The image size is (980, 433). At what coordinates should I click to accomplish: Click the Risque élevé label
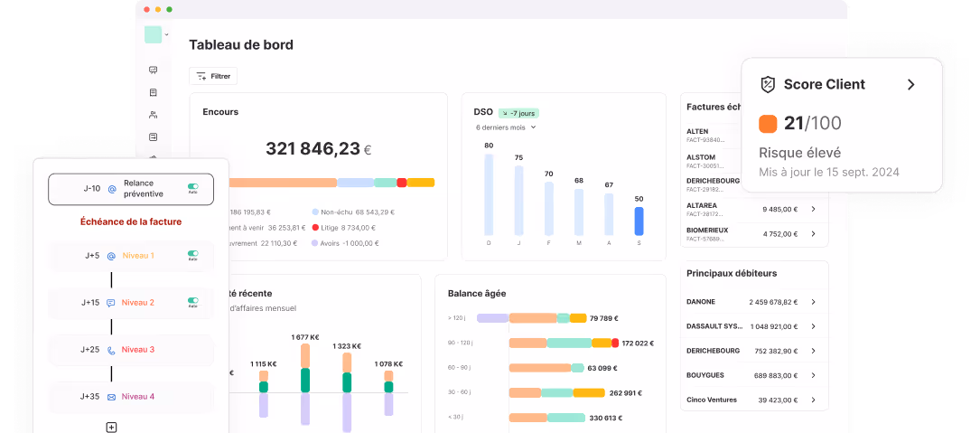coord(800,153)
